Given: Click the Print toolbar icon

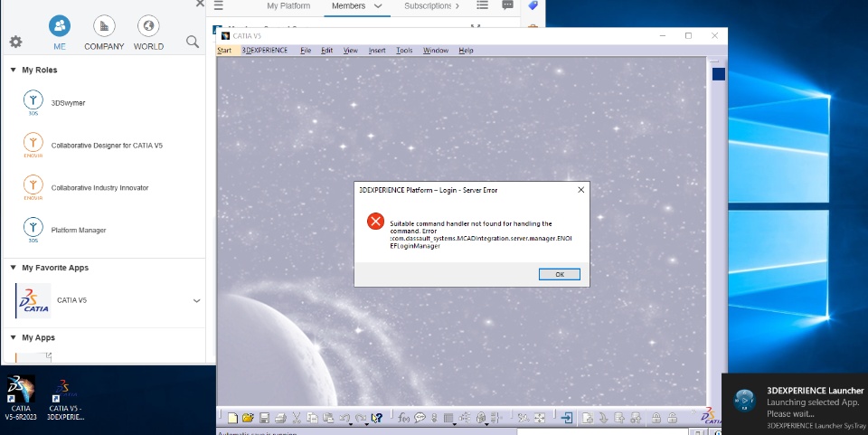Looking at the screenshot, I should click(x=280, y=418).
